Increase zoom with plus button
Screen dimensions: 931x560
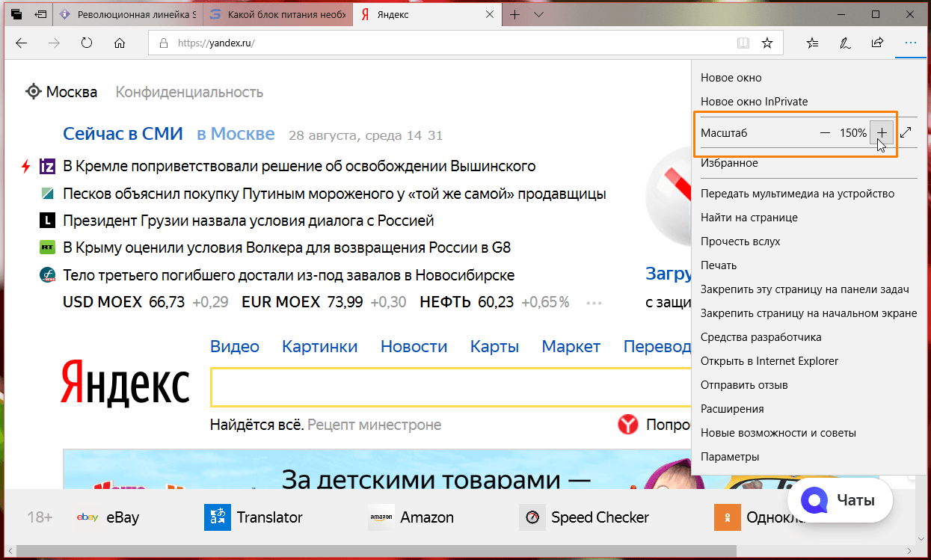click(882, 132)
